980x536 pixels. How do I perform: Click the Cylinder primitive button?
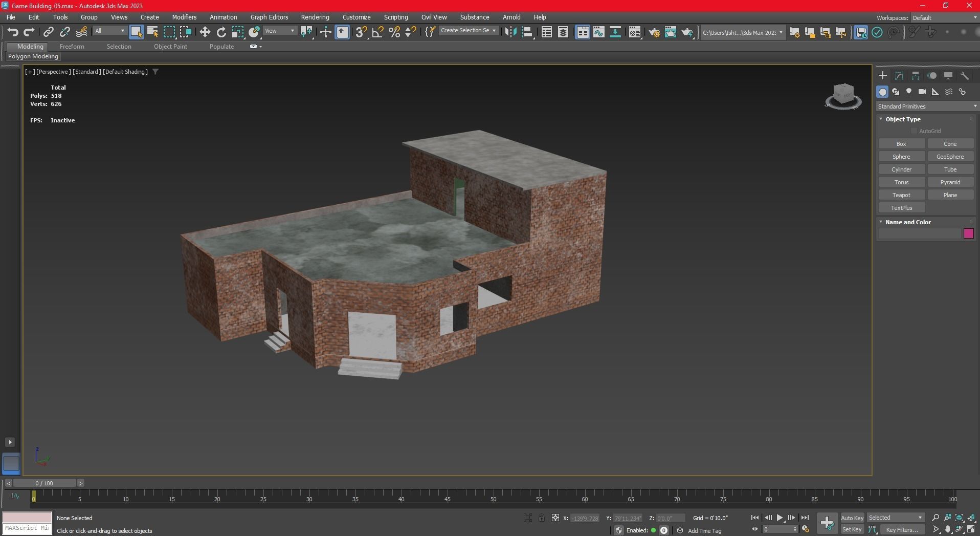coord(901,169)
